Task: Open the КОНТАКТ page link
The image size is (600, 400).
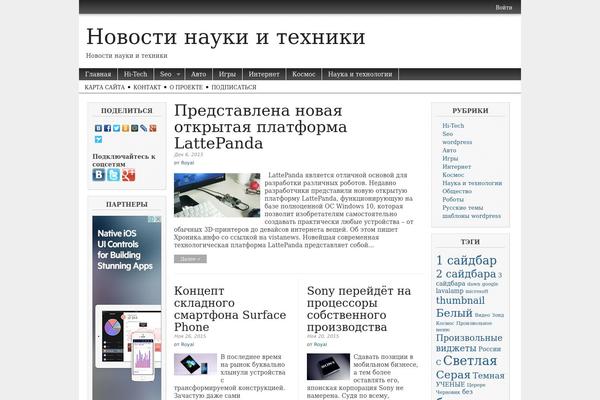Action: click(147, 87)
